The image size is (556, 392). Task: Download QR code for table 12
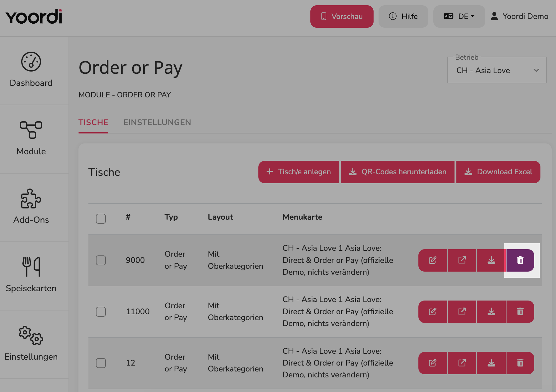[491, 363]
